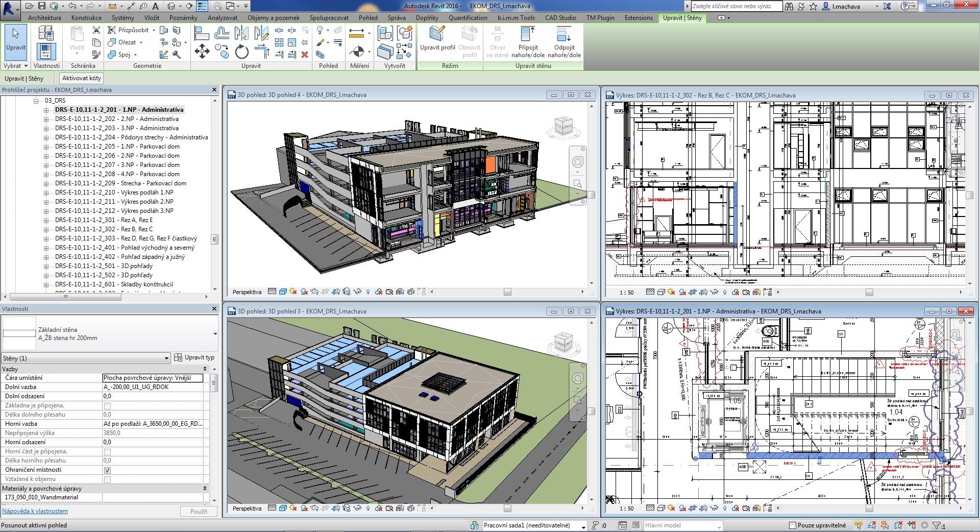Collapse the 03_DRS tree node
Screen dimensions: 980x532
[x=37, y=101]
